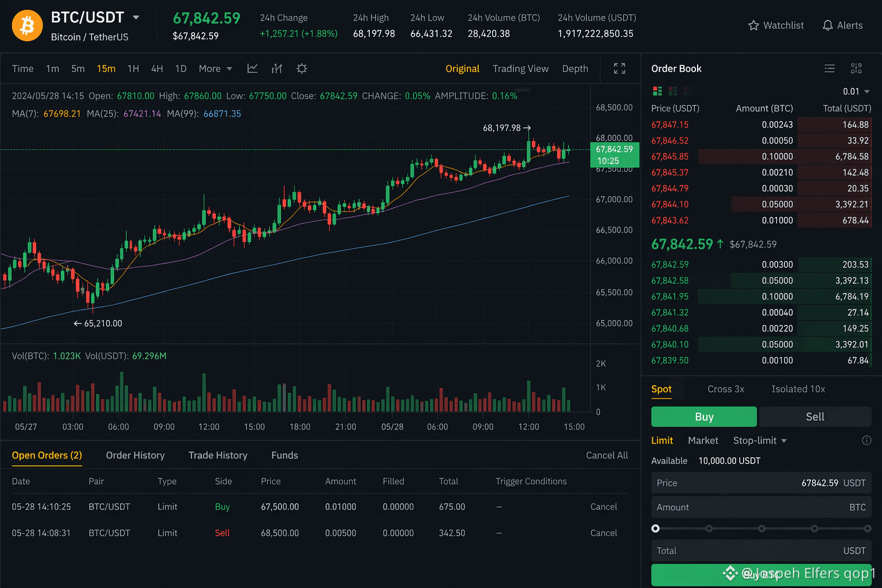Screen dimensions: 882x588
Task: Select Trading View chart mode
Action: click(x=520, y=68)
